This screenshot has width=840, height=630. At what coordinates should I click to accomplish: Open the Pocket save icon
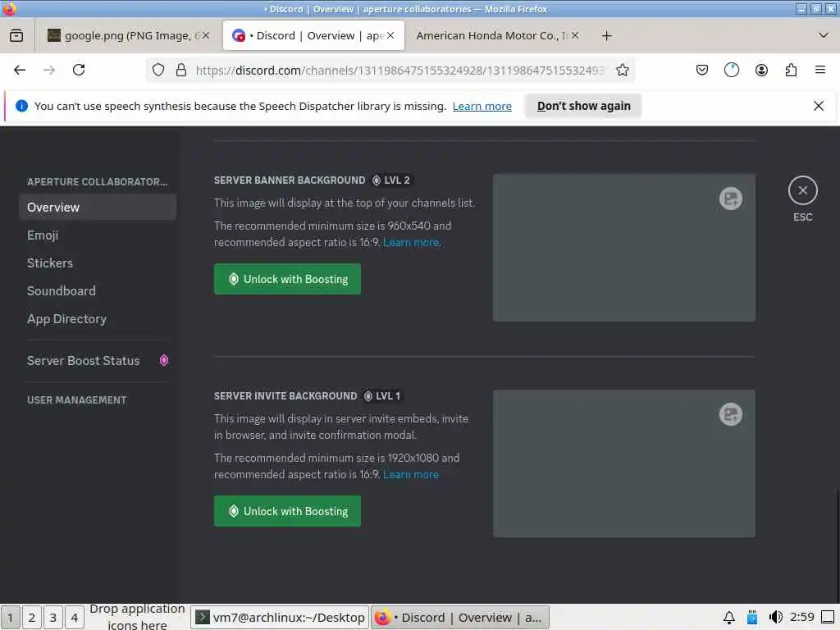pyautogui.click(x=702, y=71)
